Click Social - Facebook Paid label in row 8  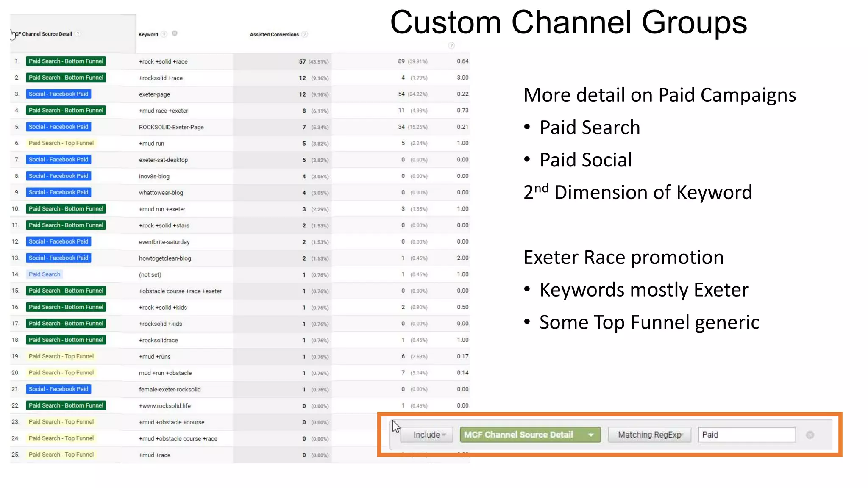coord(58,176)
